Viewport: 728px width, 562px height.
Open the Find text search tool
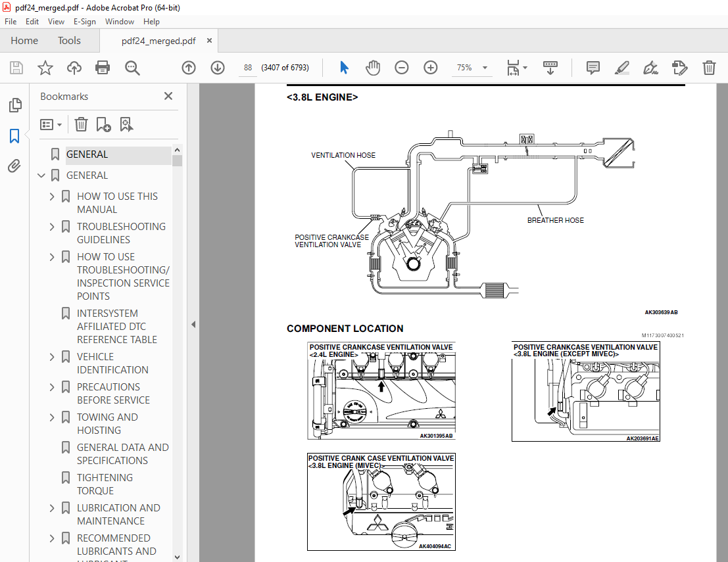tap(132, 68)
